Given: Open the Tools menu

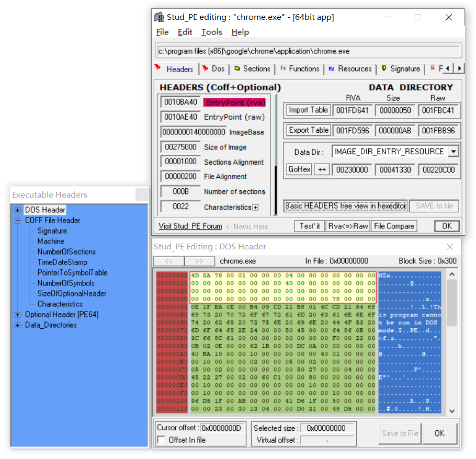Looking at the screenshot, I should pos(212,32).
